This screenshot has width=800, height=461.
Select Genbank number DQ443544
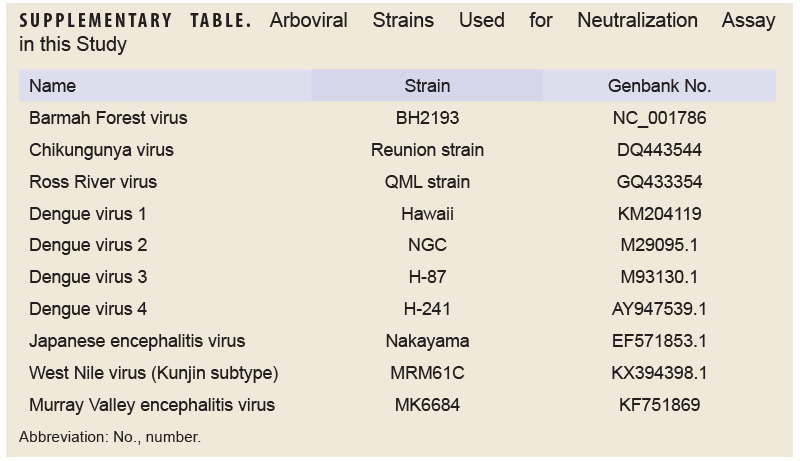(x=659, y=150)
